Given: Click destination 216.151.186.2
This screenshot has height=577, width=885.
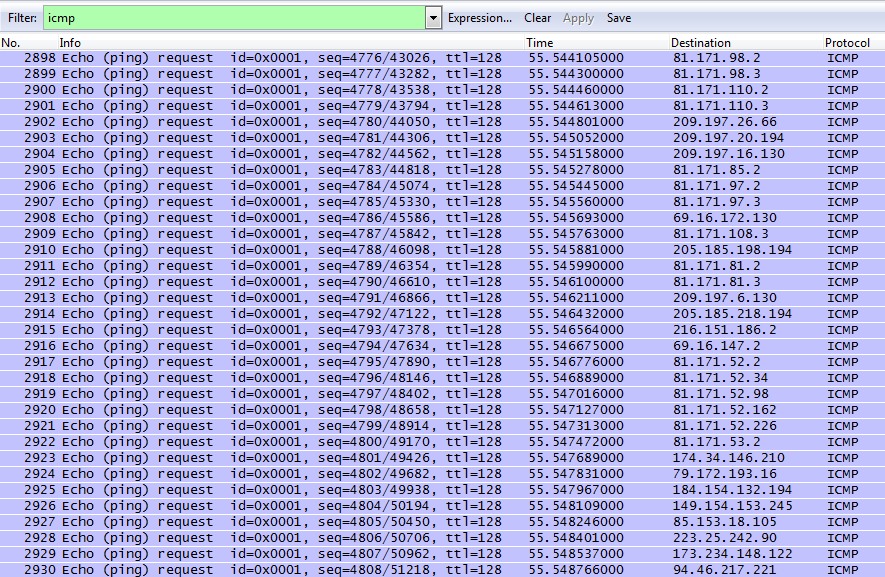Looking at the screenshot, I should [x=725, y=330].
